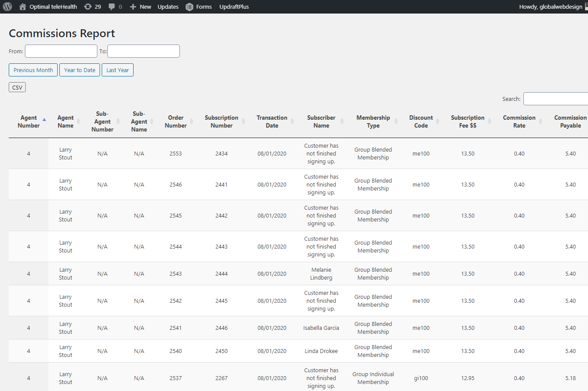Click the Membership Type sort arrows

click(396, 121)
